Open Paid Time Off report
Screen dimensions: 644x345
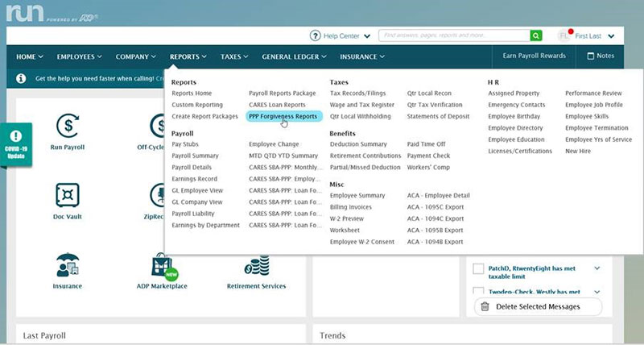[427, 144]
